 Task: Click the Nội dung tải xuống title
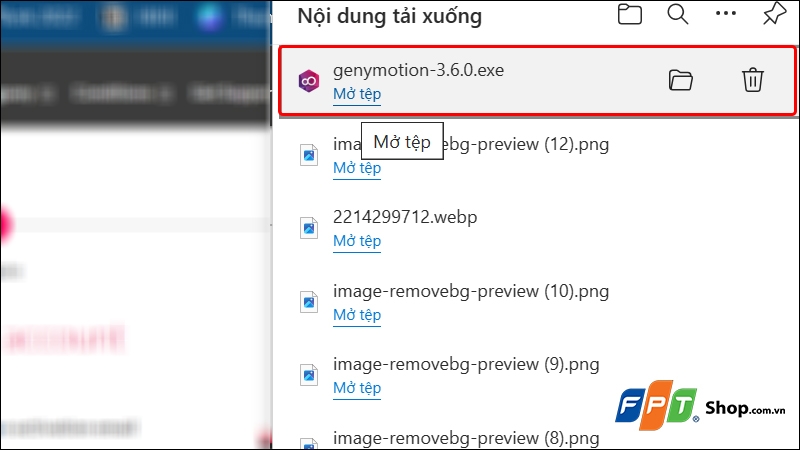390,16
